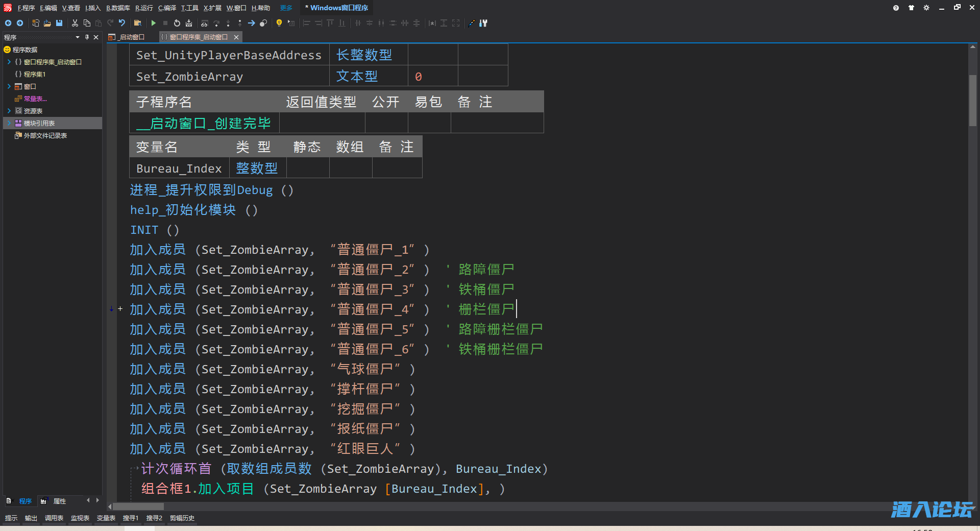Click the Cut icon in the toolbar
This screenshot has height=531, width=980.
click(75, 23)
